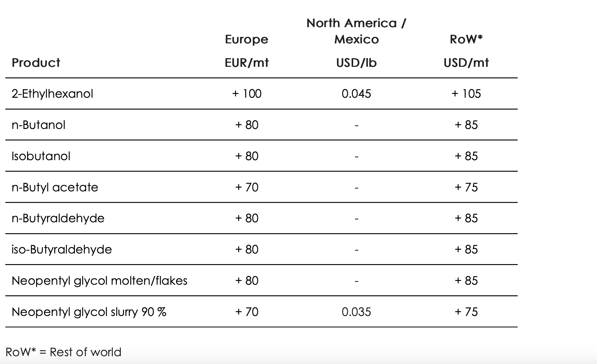Select the + 70 value for n-Butyl acetate
597x364 pixels.
click(247, 187)
